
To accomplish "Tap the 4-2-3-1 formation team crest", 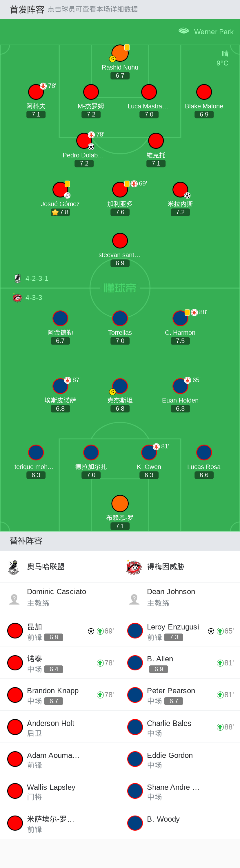I will 18,278.
